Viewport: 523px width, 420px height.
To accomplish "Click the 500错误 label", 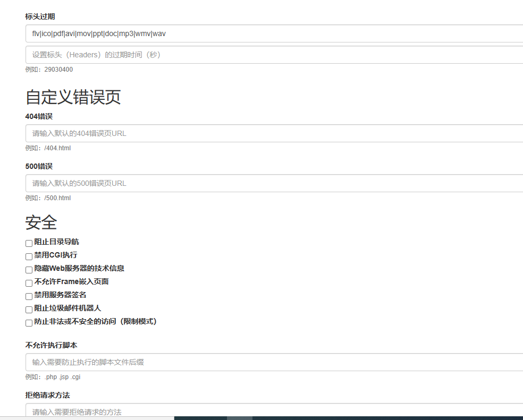I will (x=39, y=166).
